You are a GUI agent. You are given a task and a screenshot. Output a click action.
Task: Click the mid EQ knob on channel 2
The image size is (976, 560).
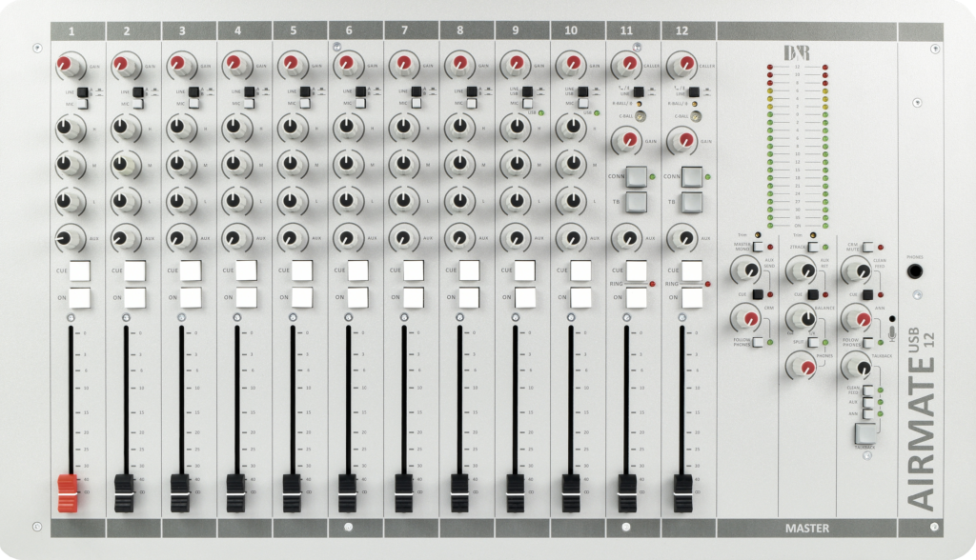[124, 164]
